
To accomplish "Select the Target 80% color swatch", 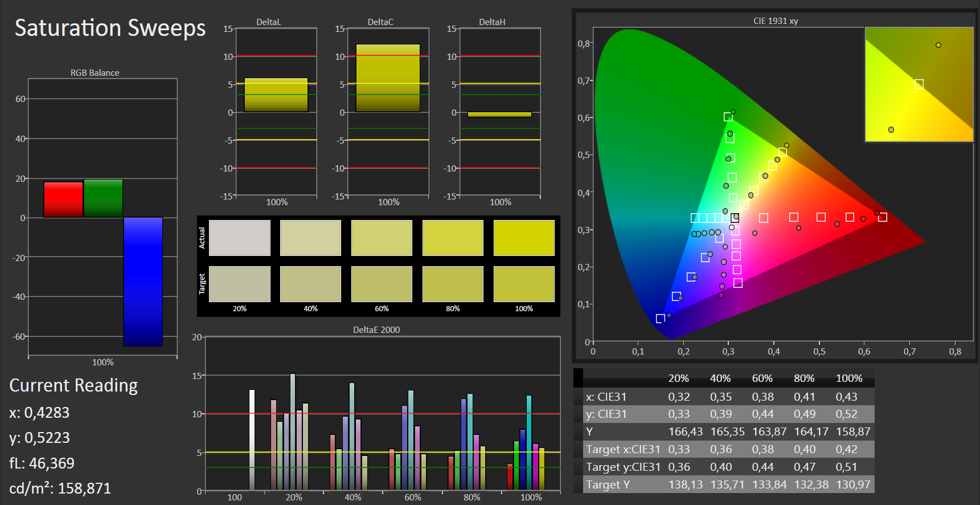I will [x=453, y=284].
